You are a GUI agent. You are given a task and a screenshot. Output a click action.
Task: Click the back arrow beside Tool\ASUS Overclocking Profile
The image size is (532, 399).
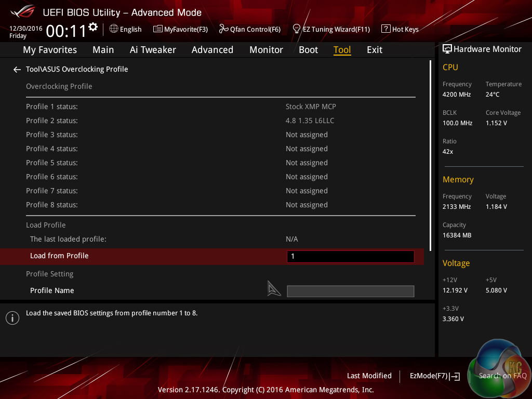coord(17,70)
